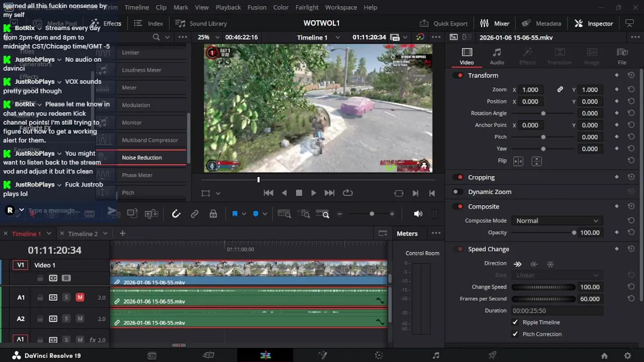Screen dimensions: 644x362
Task: Toggle loop playback
Action: coord(348,193)
